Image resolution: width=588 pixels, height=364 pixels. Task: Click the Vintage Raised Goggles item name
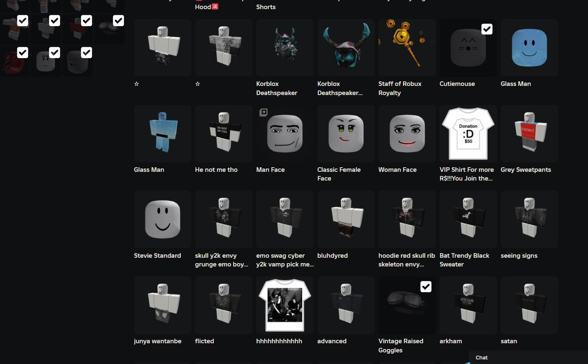pos(401,346)
